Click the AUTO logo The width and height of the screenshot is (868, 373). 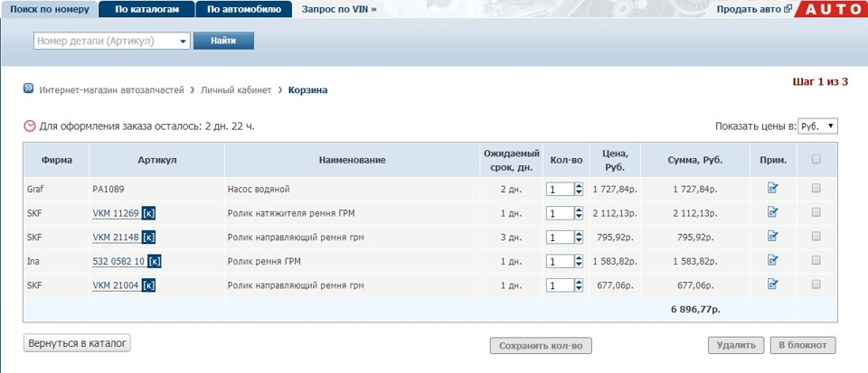coord(832,9)
